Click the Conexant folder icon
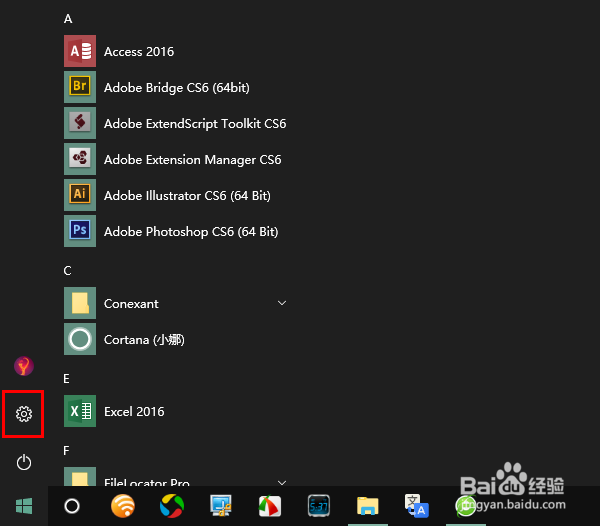The height and width of the screenshot is (526, 600). tap(80, 303)
